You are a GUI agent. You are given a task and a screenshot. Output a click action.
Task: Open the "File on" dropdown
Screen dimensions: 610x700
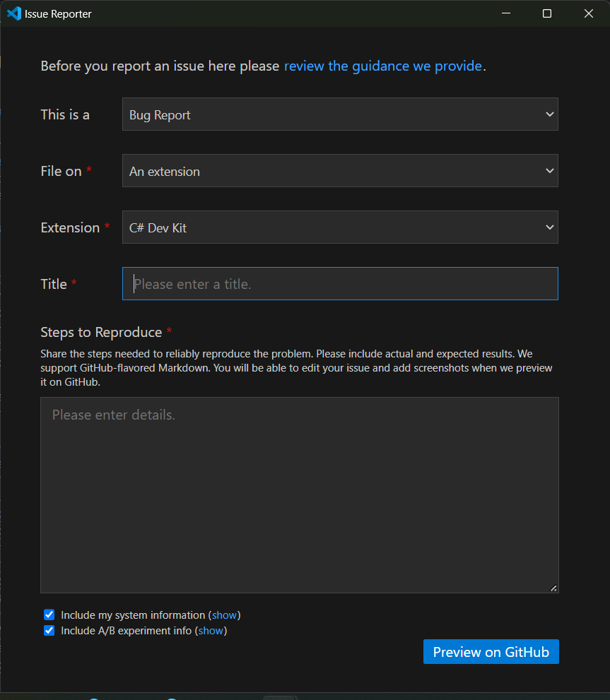(339, 170)
